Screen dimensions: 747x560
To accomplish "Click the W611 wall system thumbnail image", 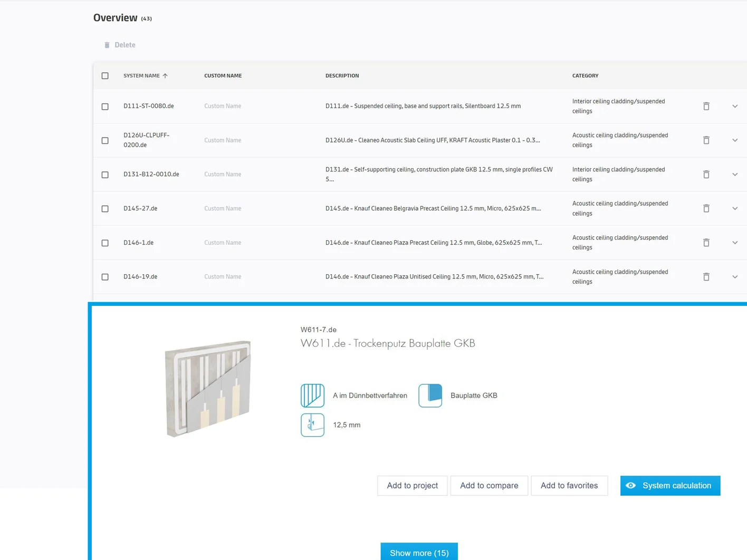I will (x=208, y=389).
